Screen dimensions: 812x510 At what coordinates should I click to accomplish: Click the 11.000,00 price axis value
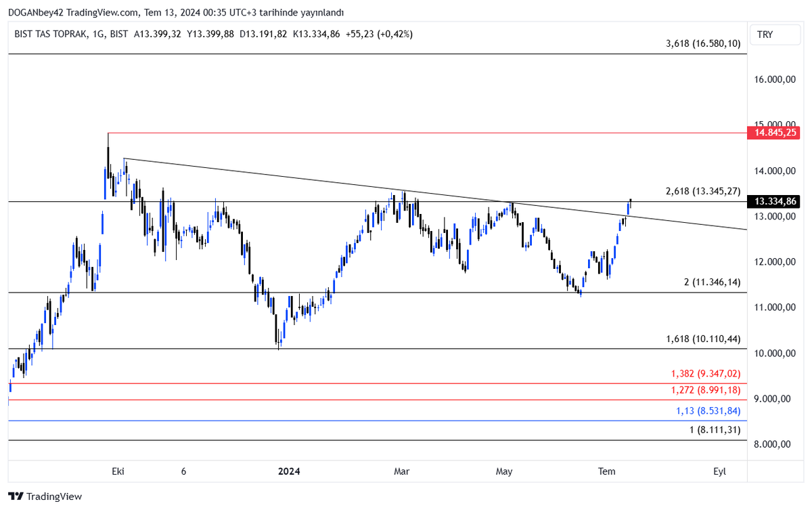773,307
